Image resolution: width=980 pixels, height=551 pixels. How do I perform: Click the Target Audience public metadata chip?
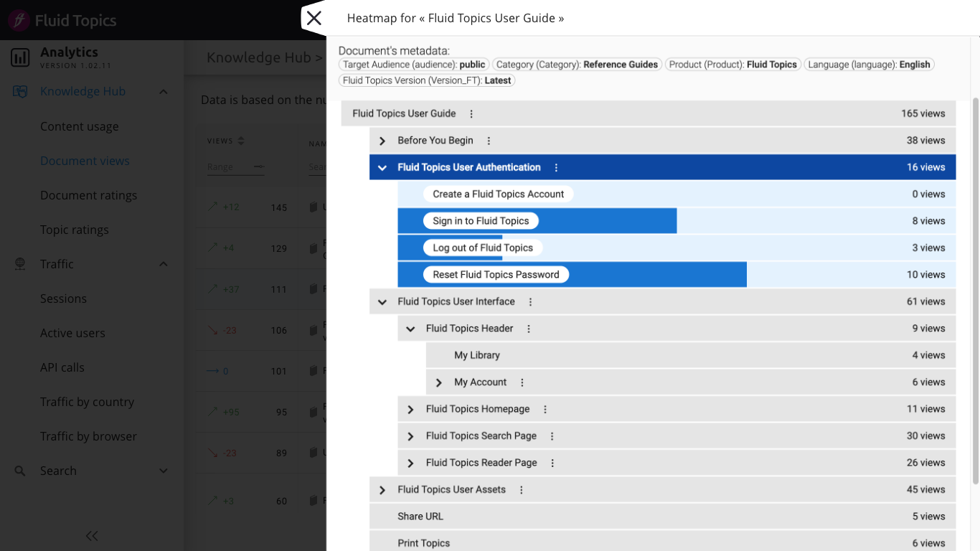click(414, 65)
